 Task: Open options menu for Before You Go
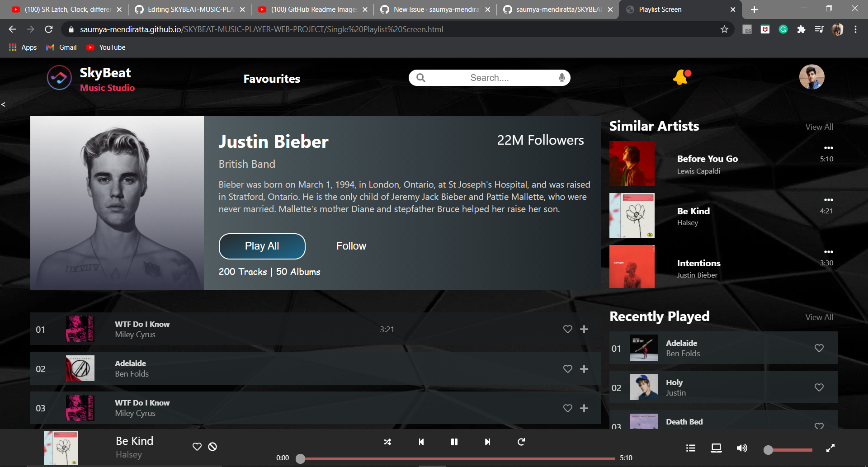pyautogui.click(x=828, y=148)
